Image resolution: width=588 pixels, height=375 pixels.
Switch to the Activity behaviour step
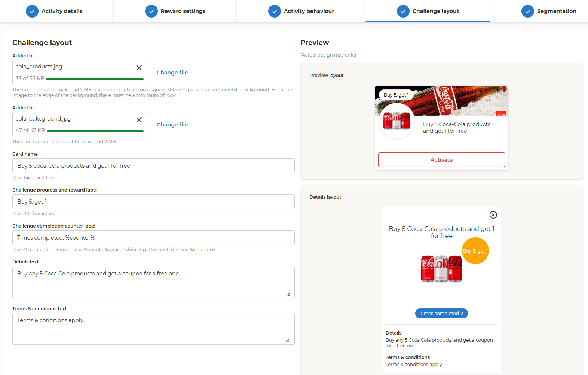point(301,11)
